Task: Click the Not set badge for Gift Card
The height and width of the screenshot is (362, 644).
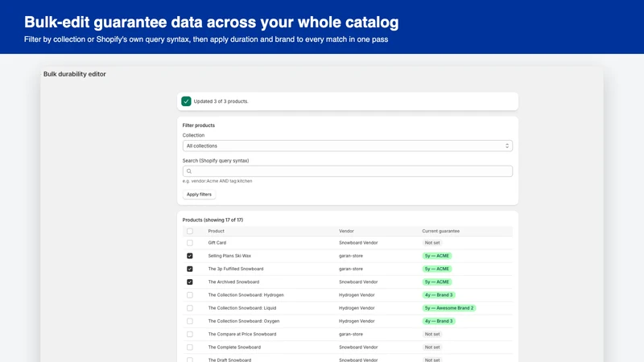Action: click(x=432, y=243)
